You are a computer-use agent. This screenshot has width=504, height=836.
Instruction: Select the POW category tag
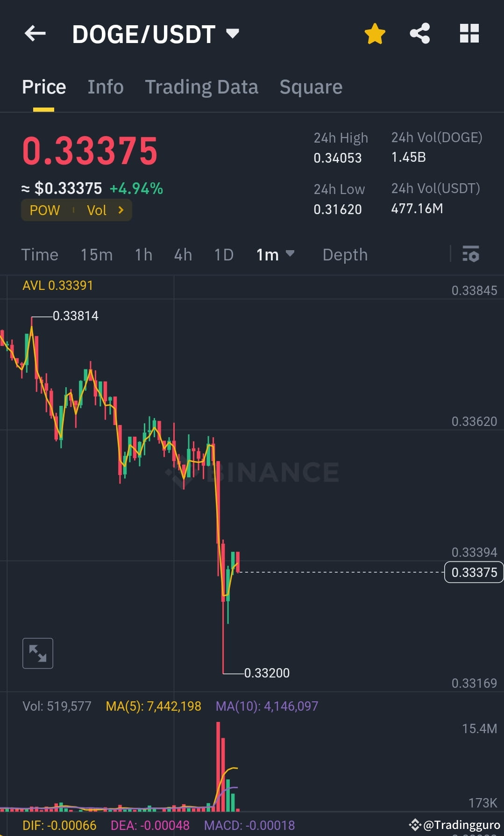click(x=44, y=210)
